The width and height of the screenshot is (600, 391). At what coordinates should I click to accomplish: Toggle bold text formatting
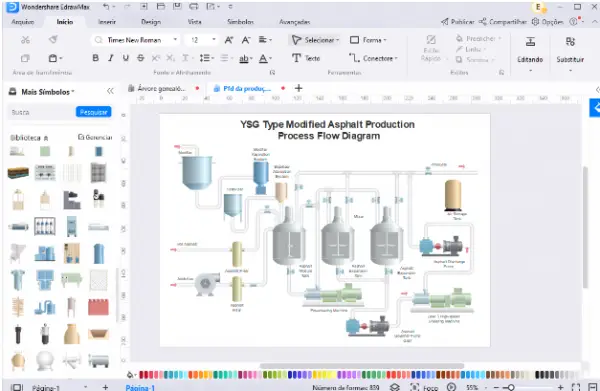click(95, 58)
